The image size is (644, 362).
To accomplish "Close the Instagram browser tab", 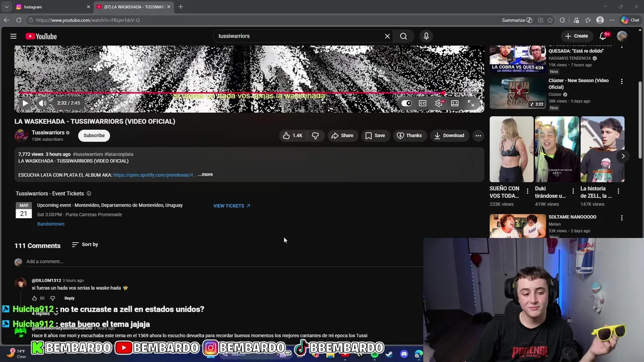I will point(89,7).
